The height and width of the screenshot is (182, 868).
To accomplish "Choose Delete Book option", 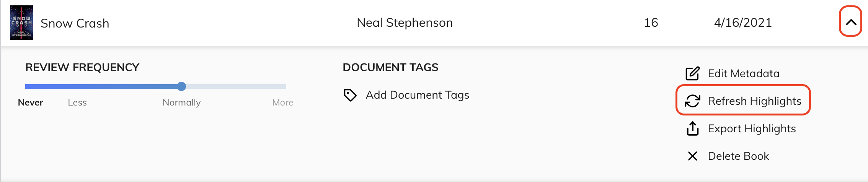I will [x=738, y=156].
